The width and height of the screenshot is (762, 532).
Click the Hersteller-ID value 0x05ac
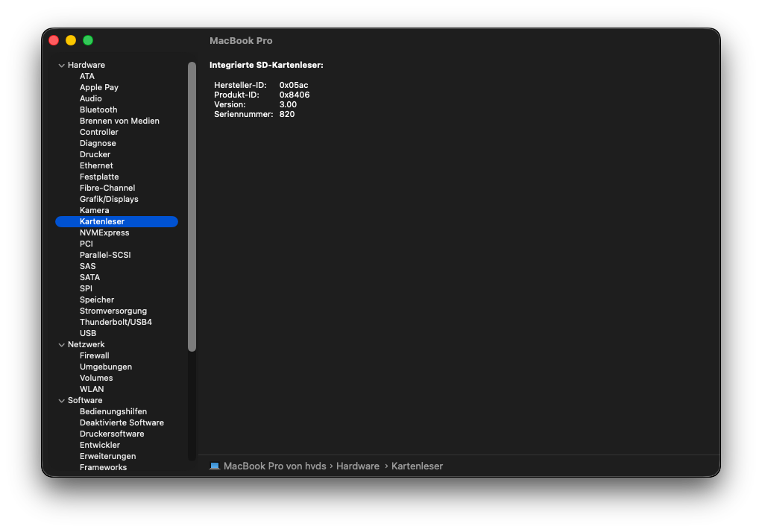[294, 85]
